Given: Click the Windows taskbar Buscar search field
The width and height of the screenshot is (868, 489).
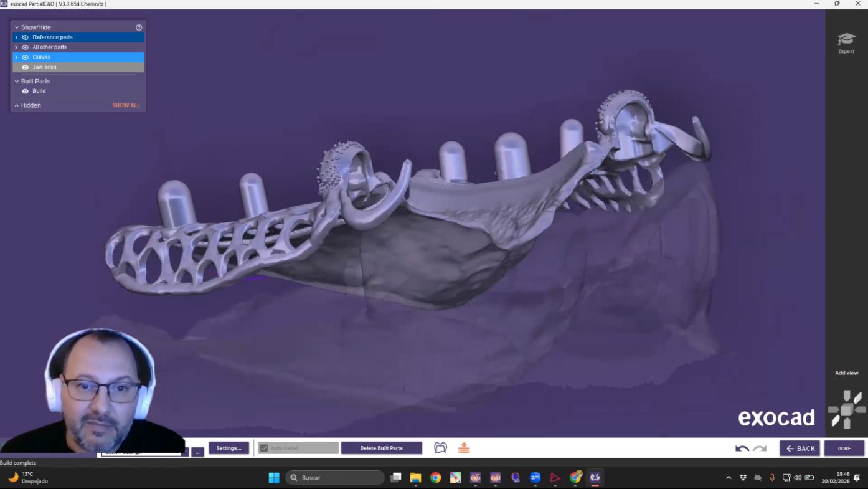Looking at the screenshot, I should tap(335, 478).
